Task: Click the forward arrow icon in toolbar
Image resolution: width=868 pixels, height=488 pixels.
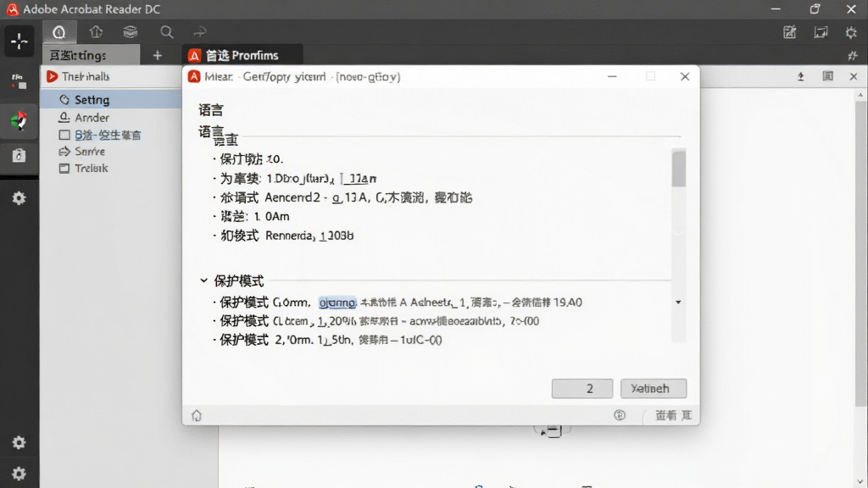Action: [200, 32]
